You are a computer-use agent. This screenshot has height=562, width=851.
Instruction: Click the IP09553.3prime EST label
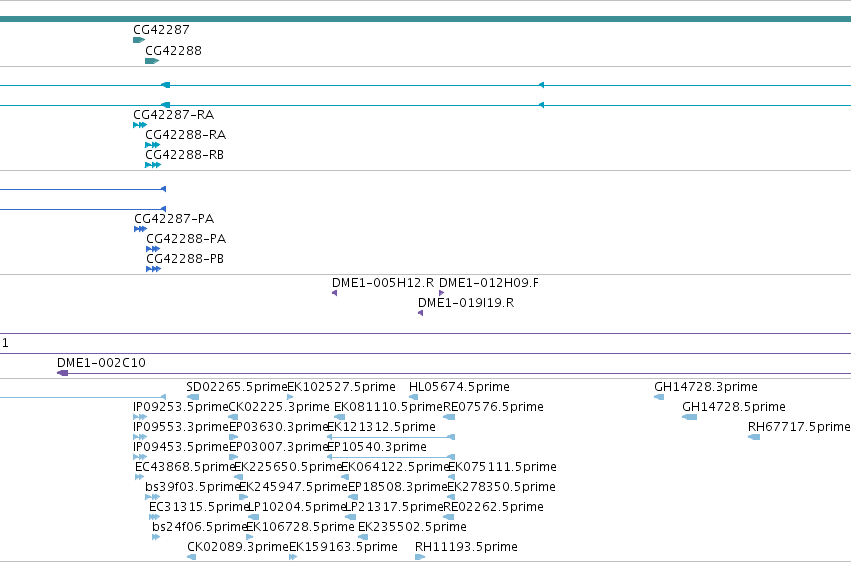pos(181,427)
